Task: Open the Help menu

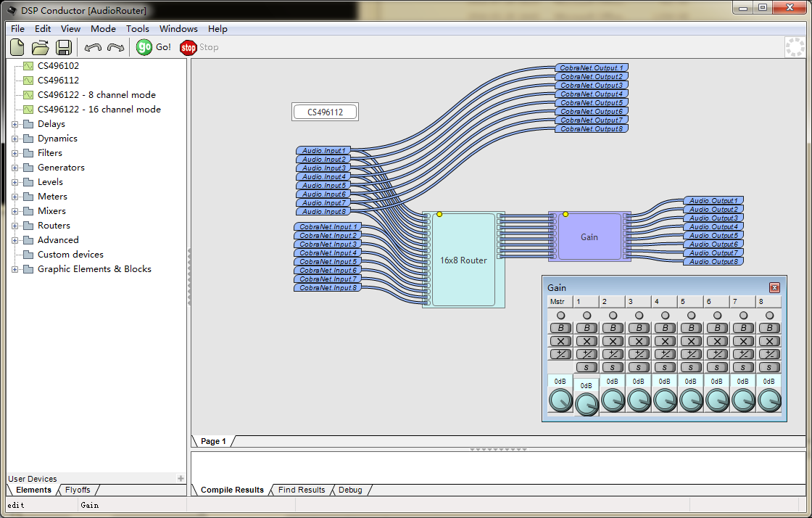Action: pos(217,29)
